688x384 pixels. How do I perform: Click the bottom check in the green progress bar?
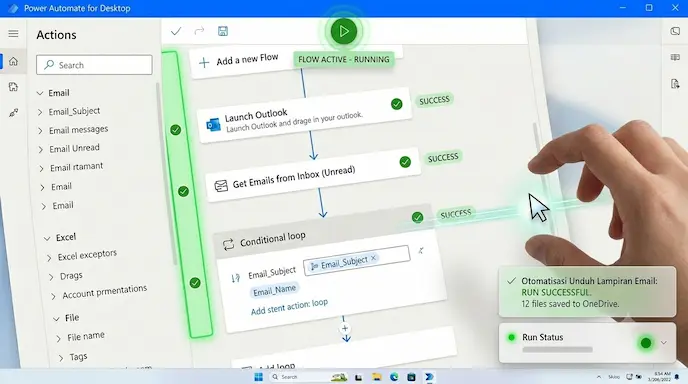pyautogui.click(x=195, y=283)
